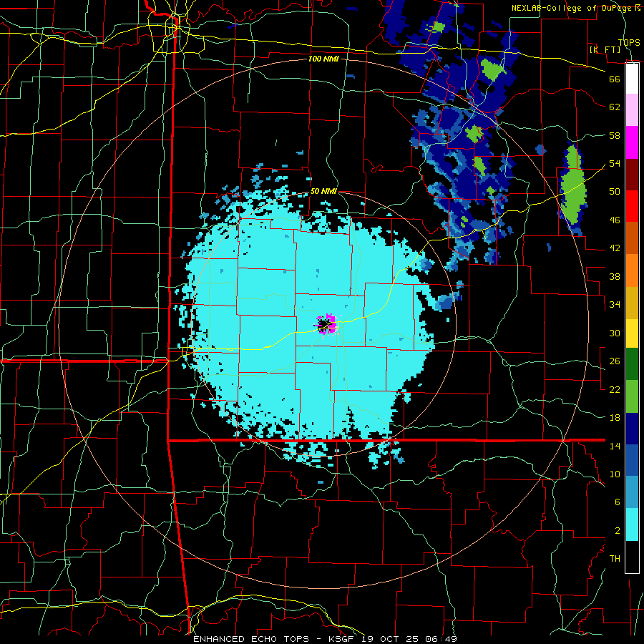The image size is (644, 644).
Task: Click the legend value '22'
Action: [615, 389]
